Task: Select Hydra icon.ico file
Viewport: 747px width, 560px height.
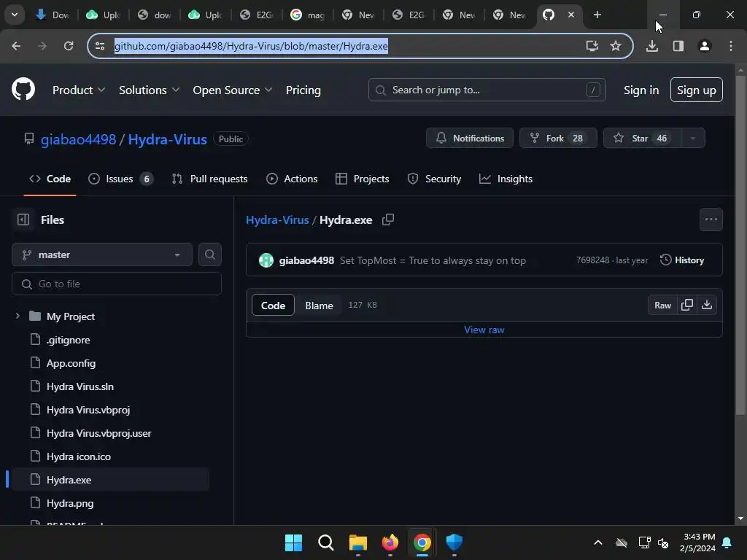Action: tap(79, 456)
